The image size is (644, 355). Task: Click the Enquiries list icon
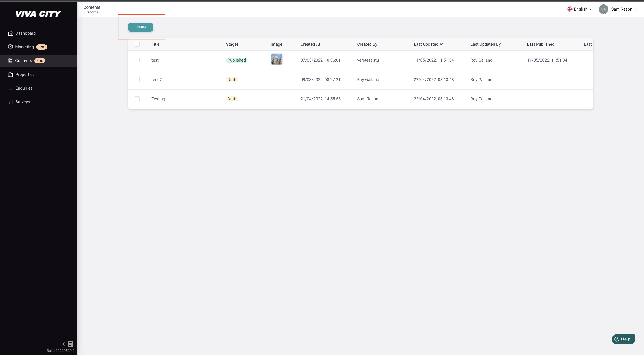coord(11,88)
